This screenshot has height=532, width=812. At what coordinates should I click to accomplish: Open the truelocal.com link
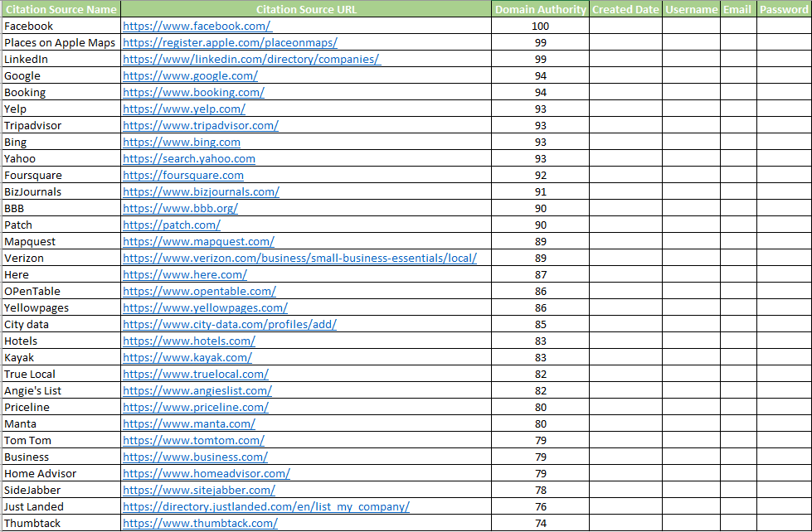[x=196, y=374]
